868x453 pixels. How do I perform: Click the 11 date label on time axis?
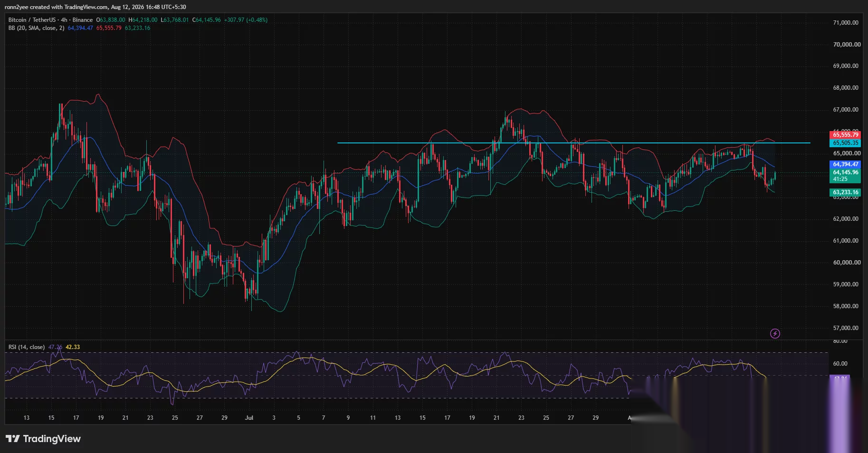pos(373,418)
